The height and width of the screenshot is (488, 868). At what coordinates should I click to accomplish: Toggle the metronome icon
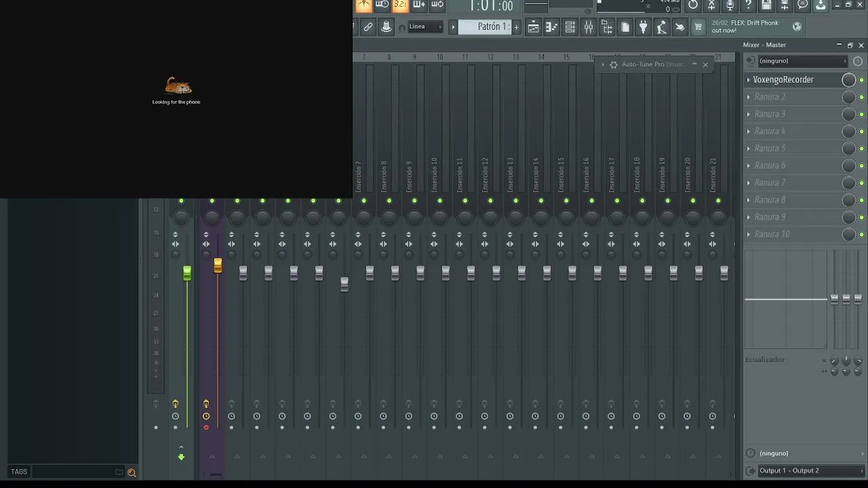click(x=364, y=5)
